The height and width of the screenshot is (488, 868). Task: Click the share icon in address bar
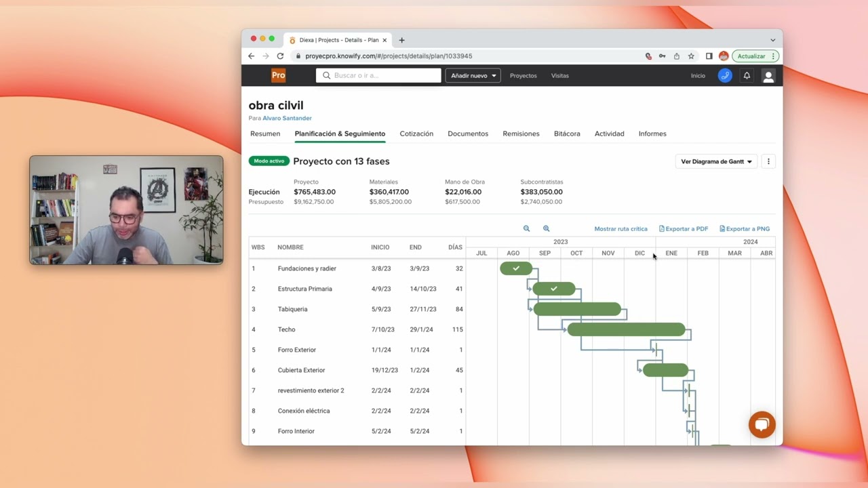point(677,56)
